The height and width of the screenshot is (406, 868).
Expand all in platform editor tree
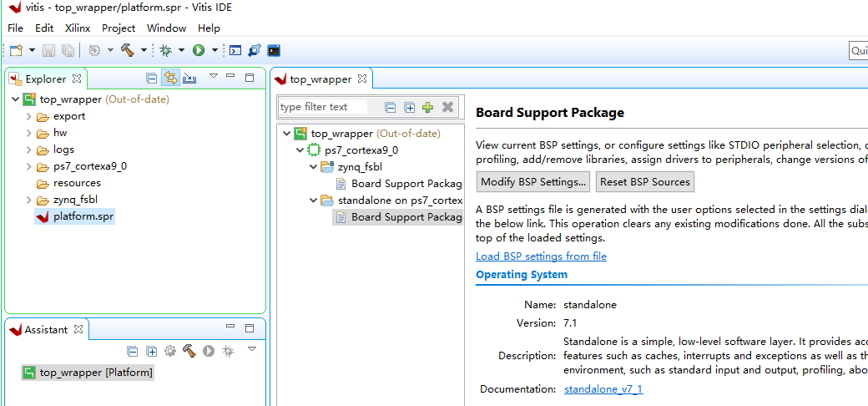pyautogui.click(x=409, y=108)
